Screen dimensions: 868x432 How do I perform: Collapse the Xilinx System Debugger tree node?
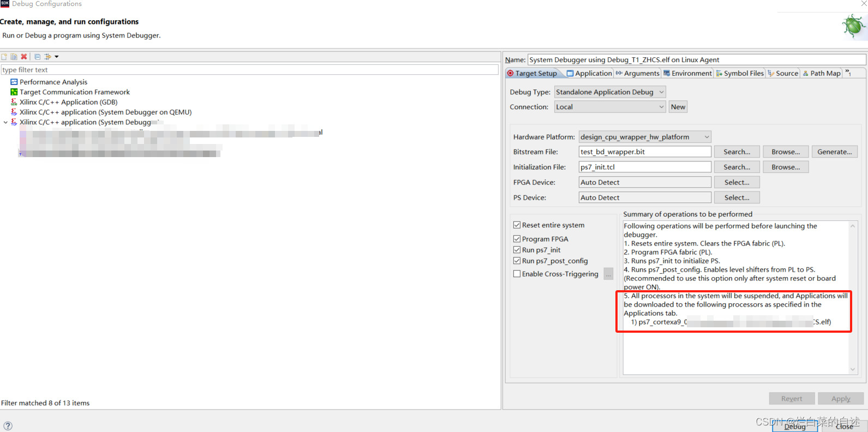tap(5, 122)
